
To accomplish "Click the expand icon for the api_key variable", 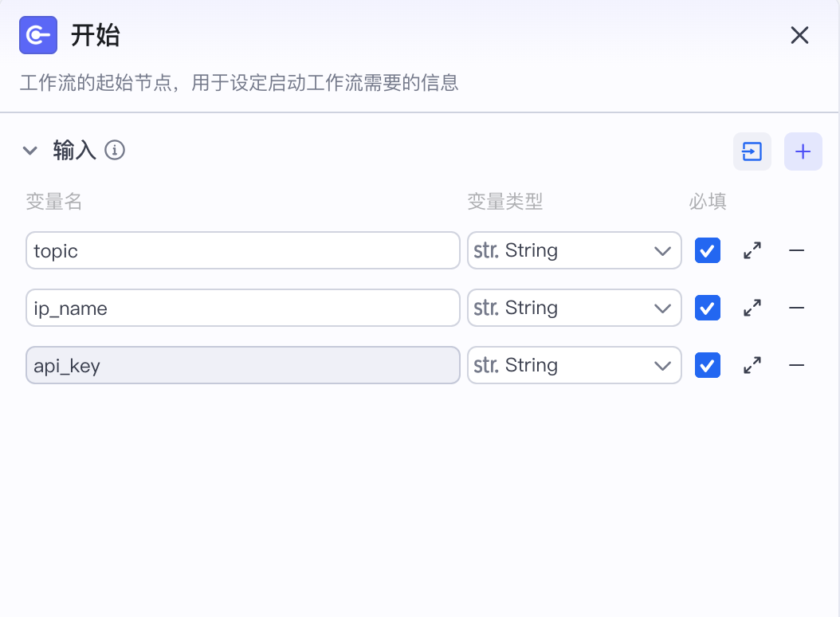I will pyautogui.click(x=751, y=365).
